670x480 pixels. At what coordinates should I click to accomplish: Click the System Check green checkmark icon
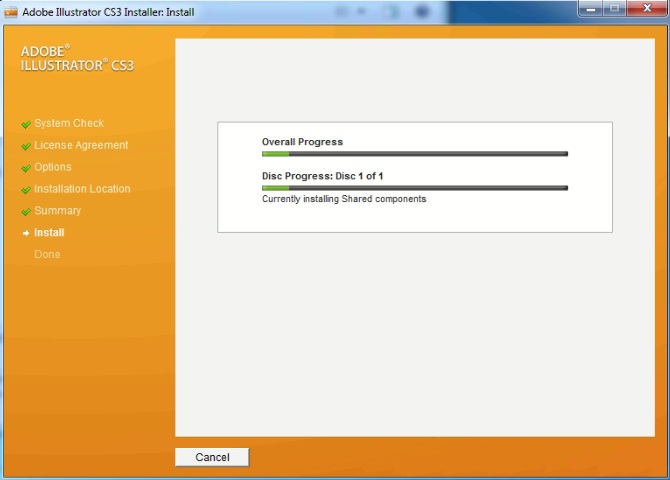(26, 124)
